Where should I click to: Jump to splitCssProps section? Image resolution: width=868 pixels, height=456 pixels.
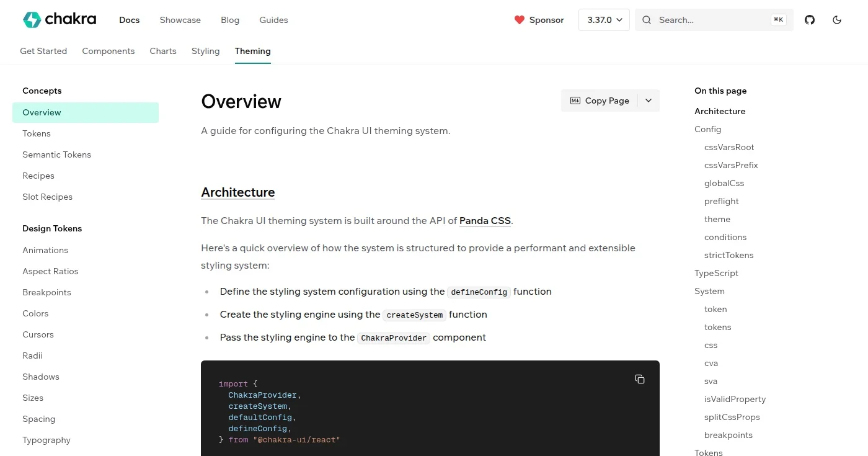pos(732,417)
